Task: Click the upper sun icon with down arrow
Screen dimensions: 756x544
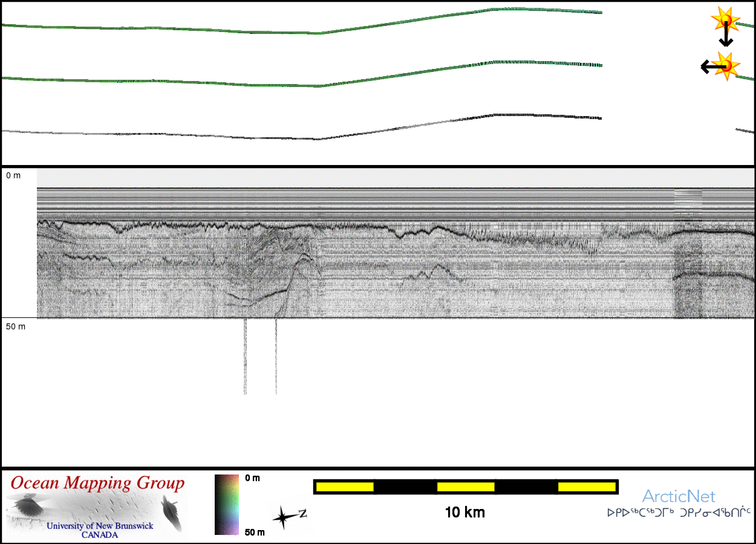Action: [726, 21]
